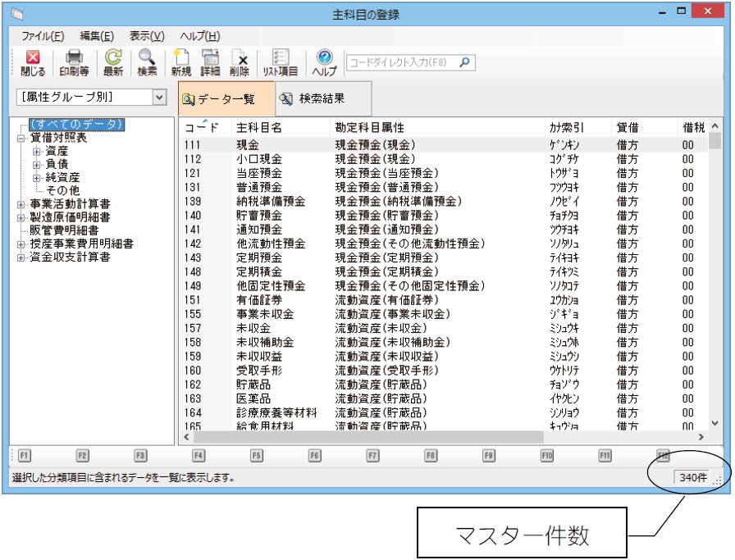This screenshot has width=735, height=560.
Task: Open the 属性グループ別 dropdown
Action: (159, 98)
